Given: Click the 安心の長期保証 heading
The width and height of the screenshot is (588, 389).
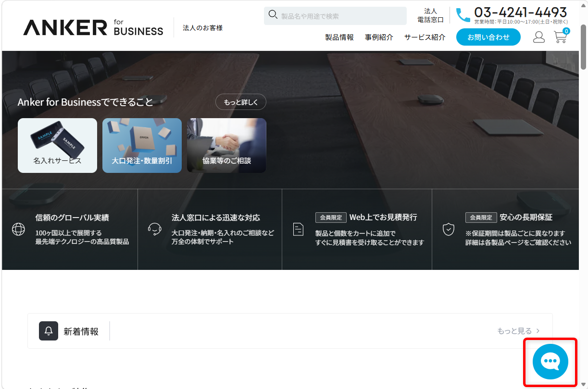Looking at the screenshot, I should 526,217.
